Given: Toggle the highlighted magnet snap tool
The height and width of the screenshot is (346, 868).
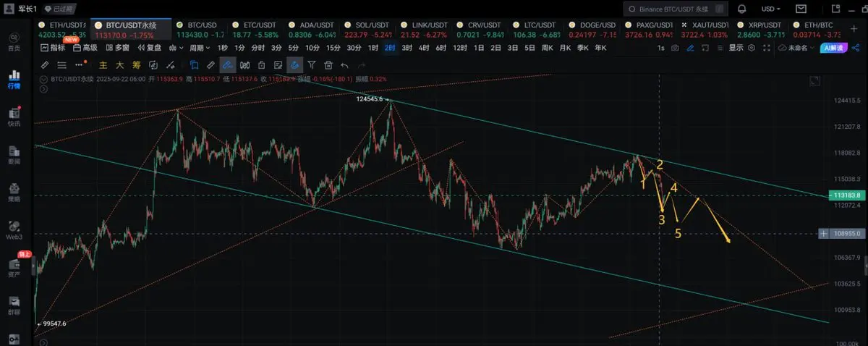Looking at the screenshot, I should 295,64.
